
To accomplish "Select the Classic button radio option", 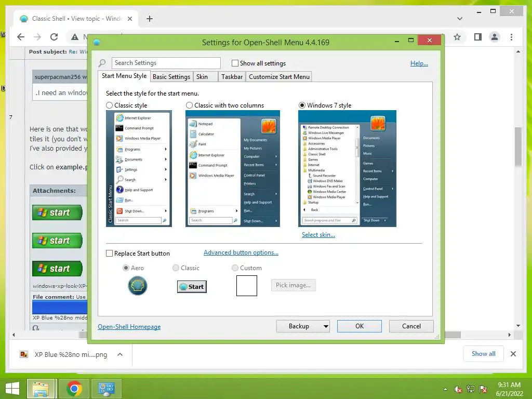I will point(176,268).
